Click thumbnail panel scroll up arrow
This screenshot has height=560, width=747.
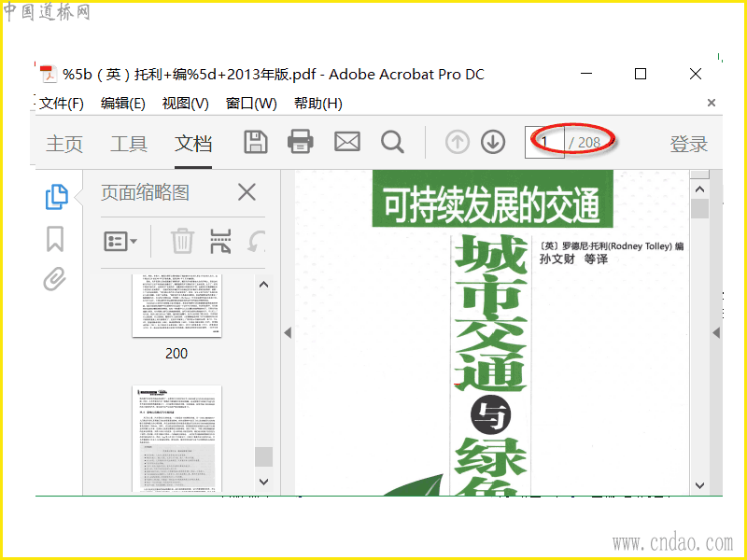click(x=263, y=285)
